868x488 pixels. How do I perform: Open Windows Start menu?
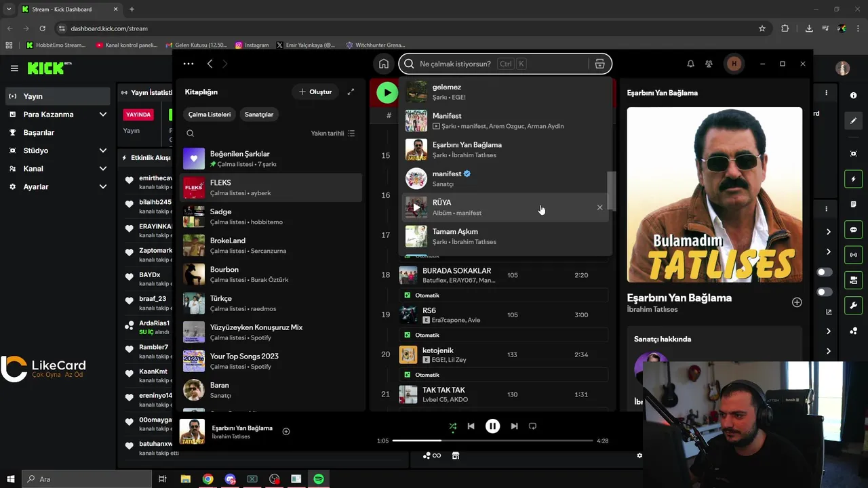(x=11, y=479)
